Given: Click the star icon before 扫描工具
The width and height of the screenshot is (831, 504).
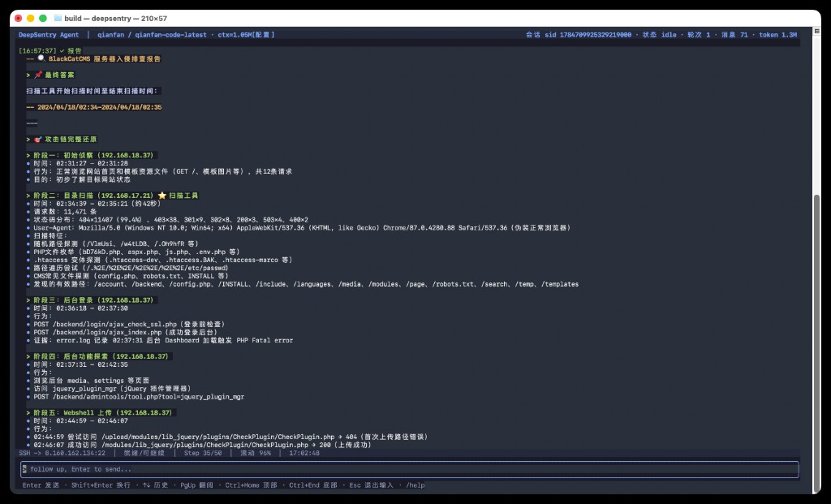Looking at the screenshot, I should tap(161, 196).
